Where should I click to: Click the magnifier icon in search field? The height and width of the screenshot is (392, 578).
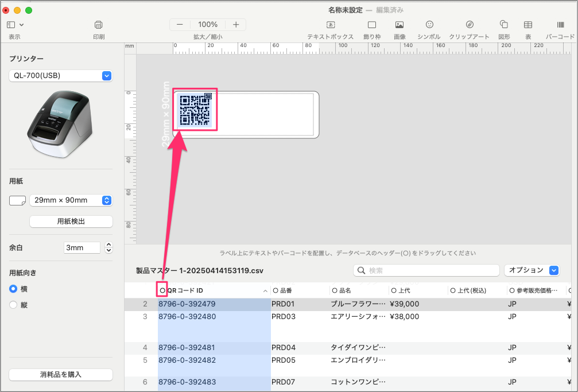pos(362,270)
